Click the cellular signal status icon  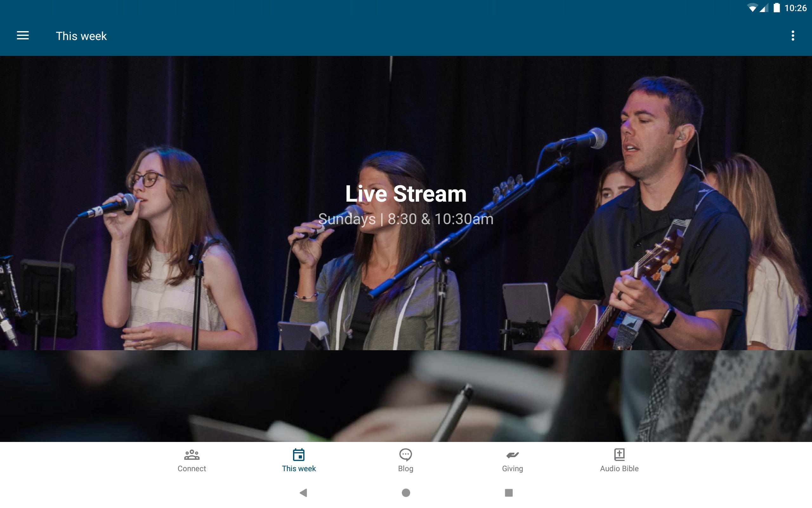(764, 8)
